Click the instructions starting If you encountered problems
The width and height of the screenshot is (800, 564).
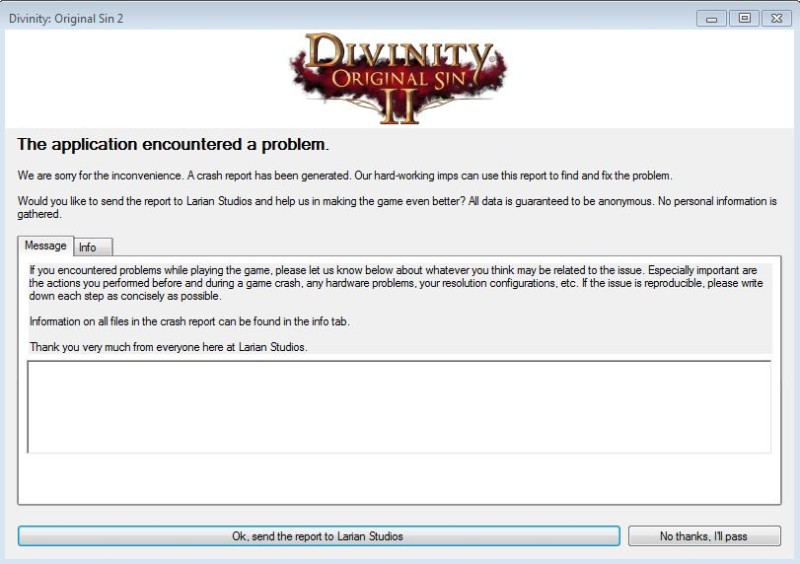(x=396, y=283)
